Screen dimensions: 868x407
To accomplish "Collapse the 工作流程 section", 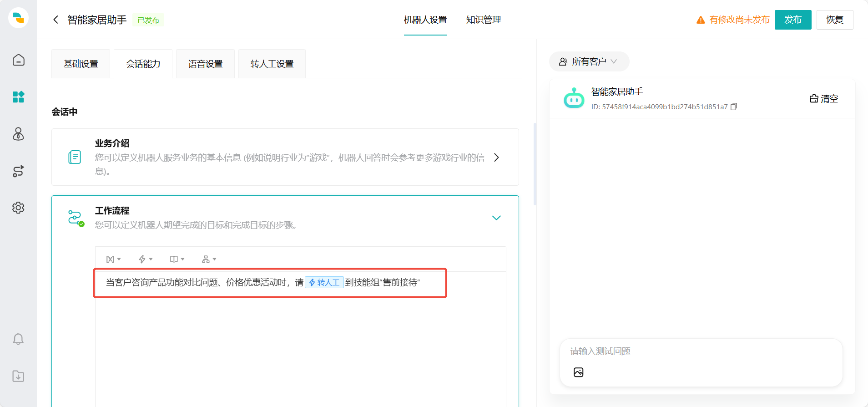I will pos(496,218).
